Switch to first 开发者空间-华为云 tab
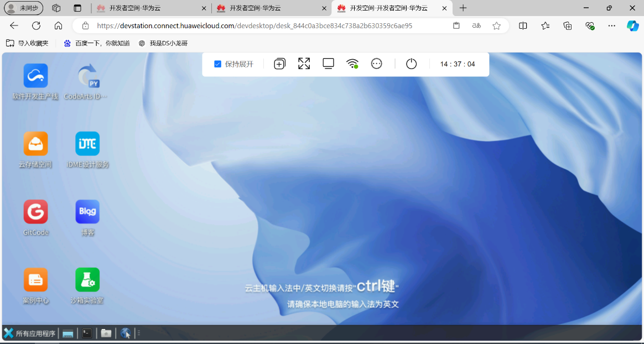The image size is (644, 344). point(152,8)
